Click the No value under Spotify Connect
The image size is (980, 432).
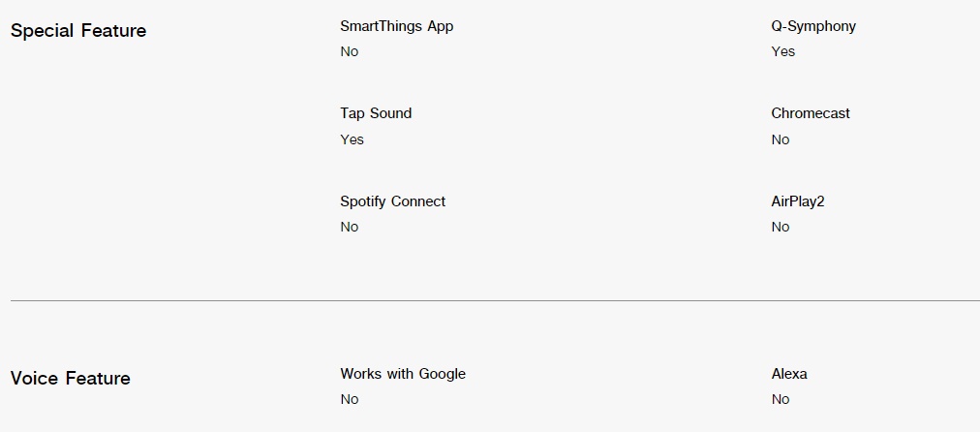(350, 227)
